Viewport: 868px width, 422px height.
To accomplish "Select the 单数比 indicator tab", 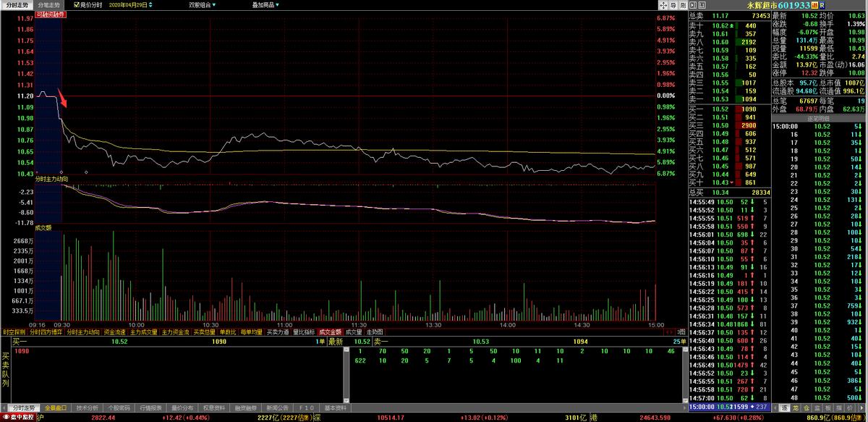I will pyautogui.click(x=228, y=332).
